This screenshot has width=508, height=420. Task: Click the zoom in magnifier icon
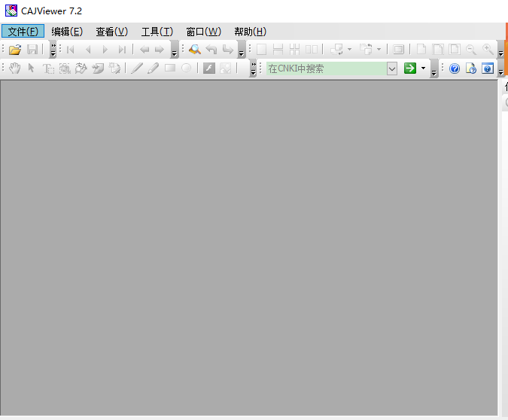click(488, 50)
